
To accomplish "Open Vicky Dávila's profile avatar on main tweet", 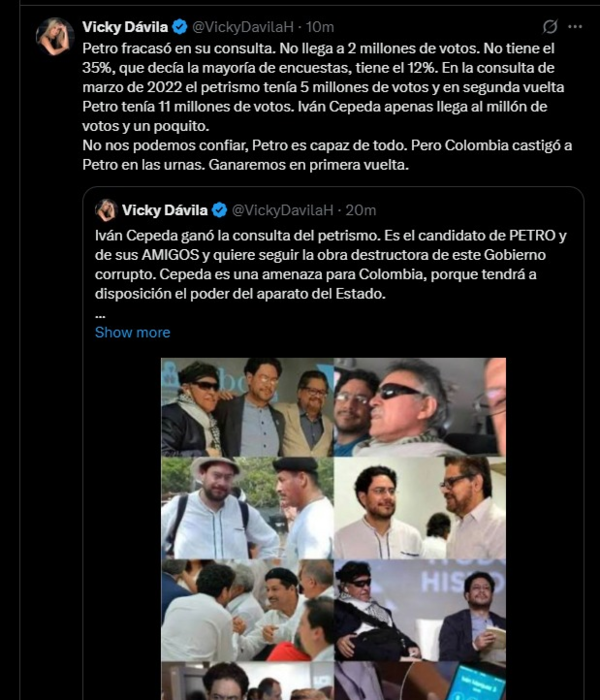I will [x=55, y=37].
